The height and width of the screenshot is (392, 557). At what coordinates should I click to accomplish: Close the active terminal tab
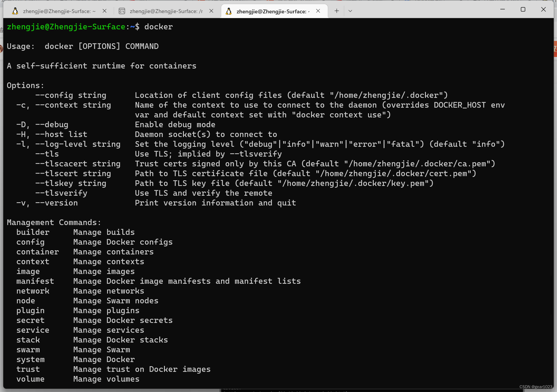click(x=318, y=11)
